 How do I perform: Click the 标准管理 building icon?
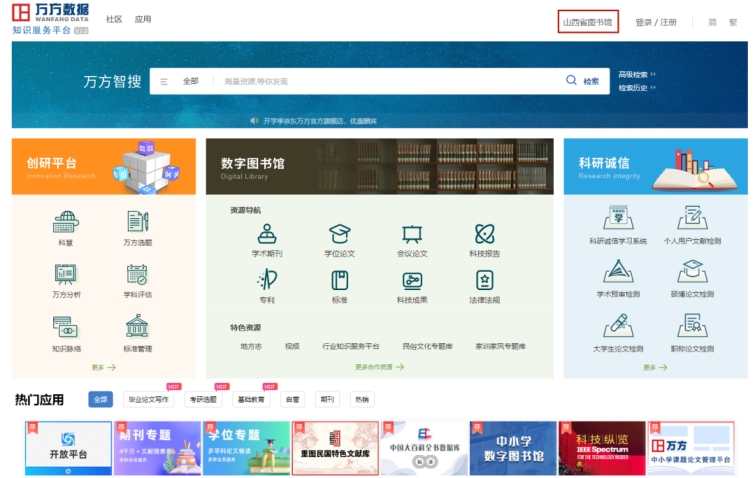coord(137,327)
